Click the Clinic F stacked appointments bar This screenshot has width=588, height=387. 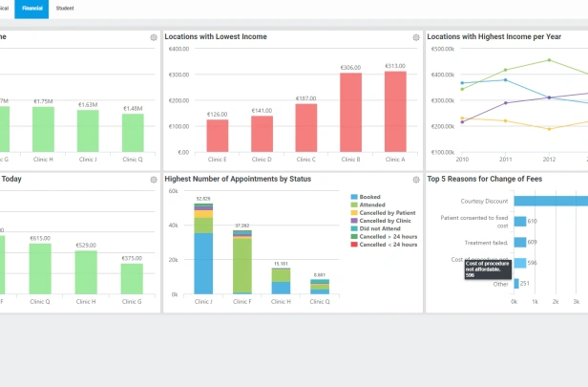tap(242, 262)
